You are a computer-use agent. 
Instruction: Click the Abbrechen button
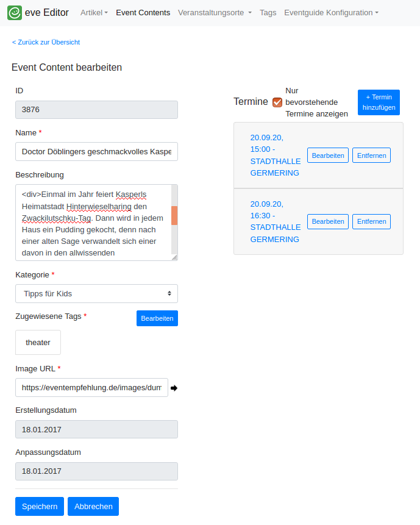point(93,506)
